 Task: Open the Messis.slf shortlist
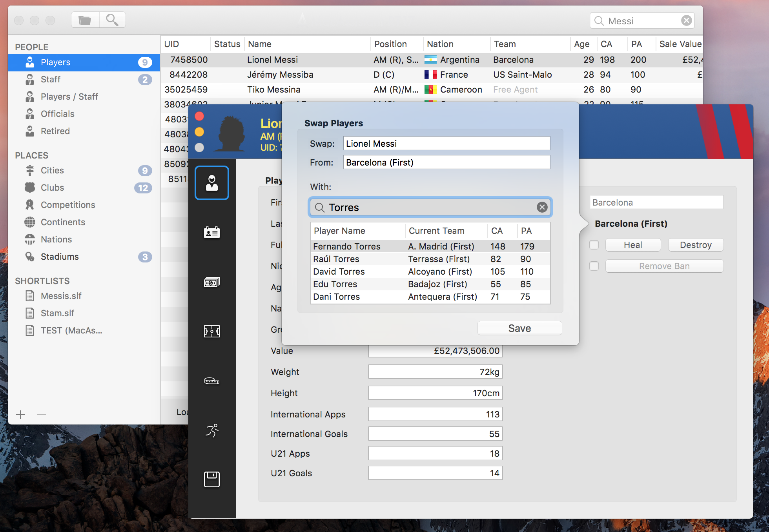pyautogui.click(x=84, y=296)
